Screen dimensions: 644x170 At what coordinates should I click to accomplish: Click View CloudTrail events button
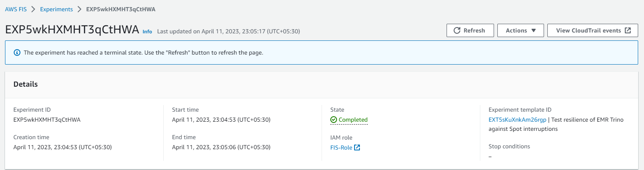tap(592, 30)
